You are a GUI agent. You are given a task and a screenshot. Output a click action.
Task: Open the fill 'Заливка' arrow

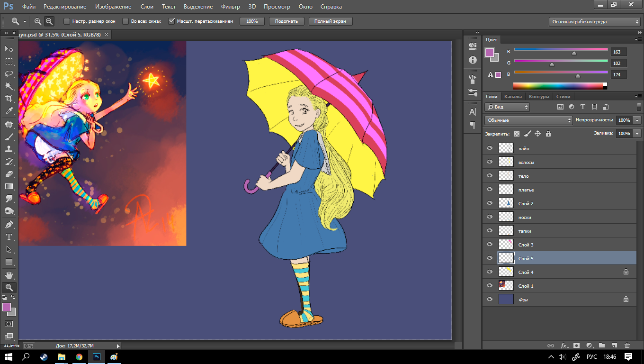(x=637, y=134)
